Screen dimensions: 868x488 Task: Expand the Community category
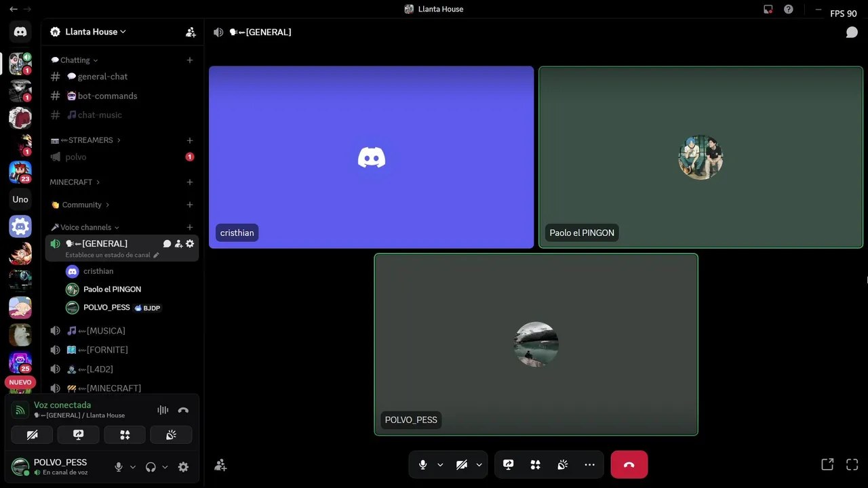click(x=80, y=205)
